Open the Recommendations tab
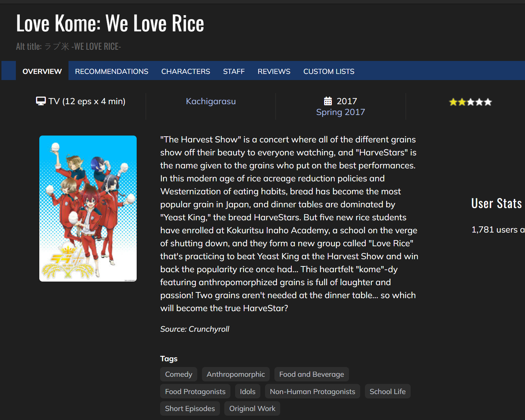Image resolution: width=525 pixels, height=420 pixels. point(111,71)
